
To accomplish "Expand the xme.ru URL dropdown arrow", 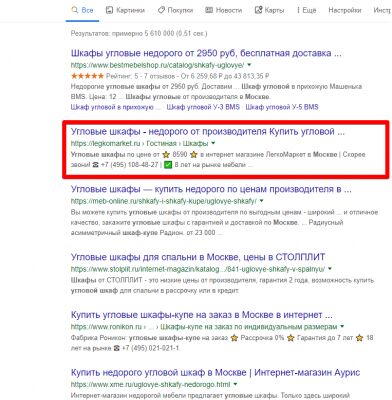I will pos(235,384).
